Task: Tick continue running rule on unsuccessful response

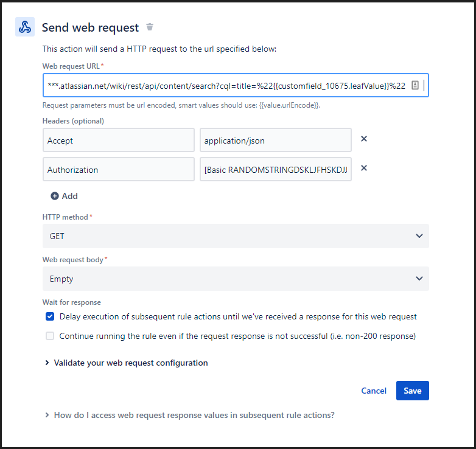Action: click(x=50, y=336)
